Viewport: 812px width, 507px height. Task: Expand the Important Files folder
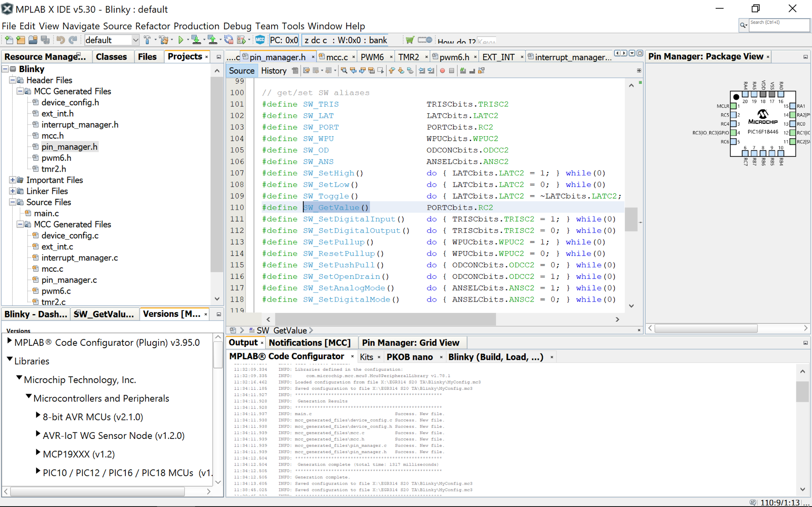click(13, 180)
